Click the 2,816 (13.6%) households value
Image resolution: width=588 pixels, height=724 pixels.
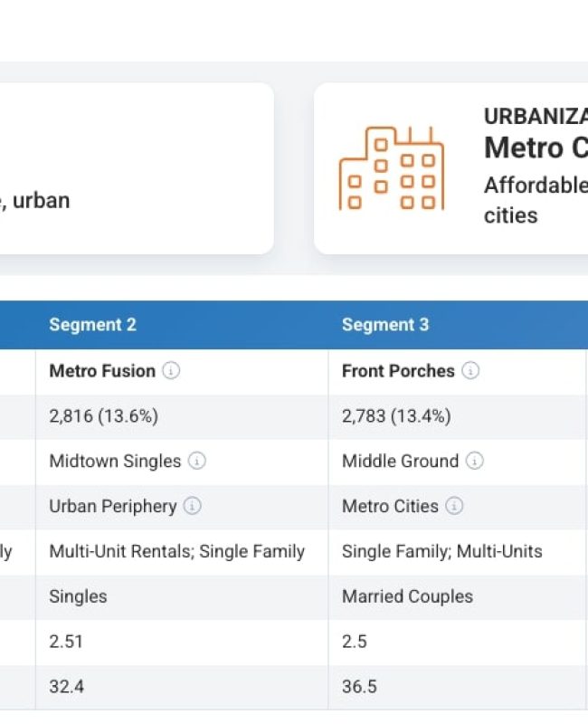[x=103, y=416]
